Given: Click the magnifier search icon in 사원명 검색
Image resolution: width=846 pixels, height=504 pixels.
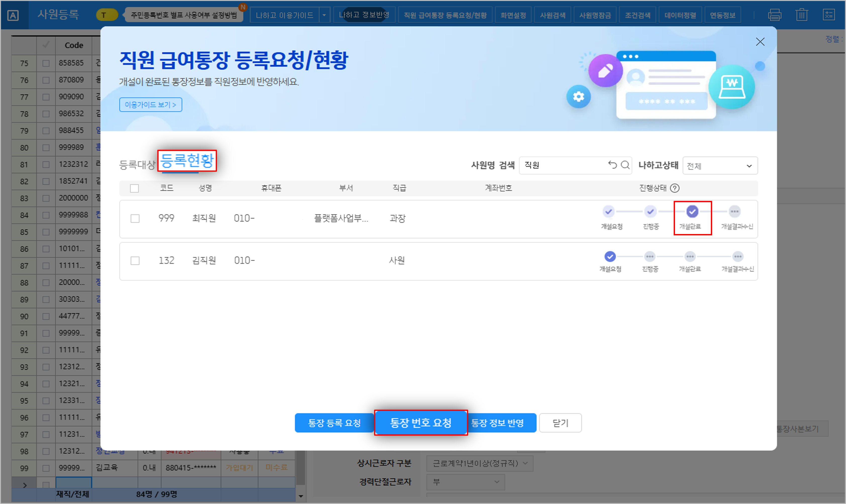Looking at the screenshot, I should click(625, 165).
